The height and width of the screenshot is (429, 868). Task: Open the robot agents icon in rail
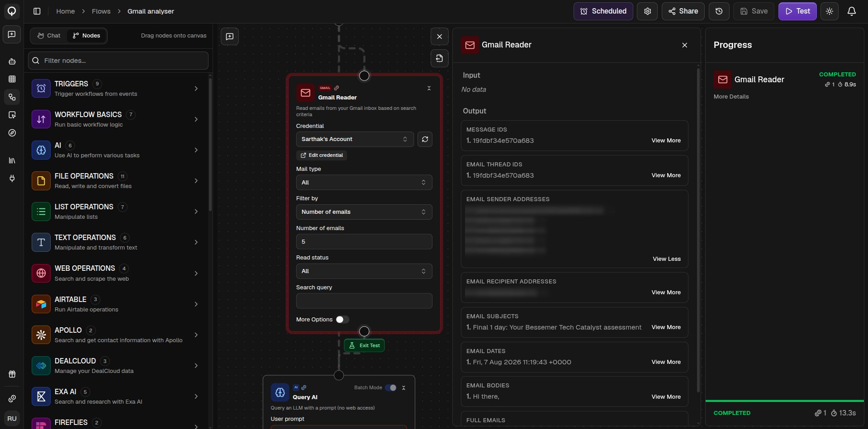12,61
